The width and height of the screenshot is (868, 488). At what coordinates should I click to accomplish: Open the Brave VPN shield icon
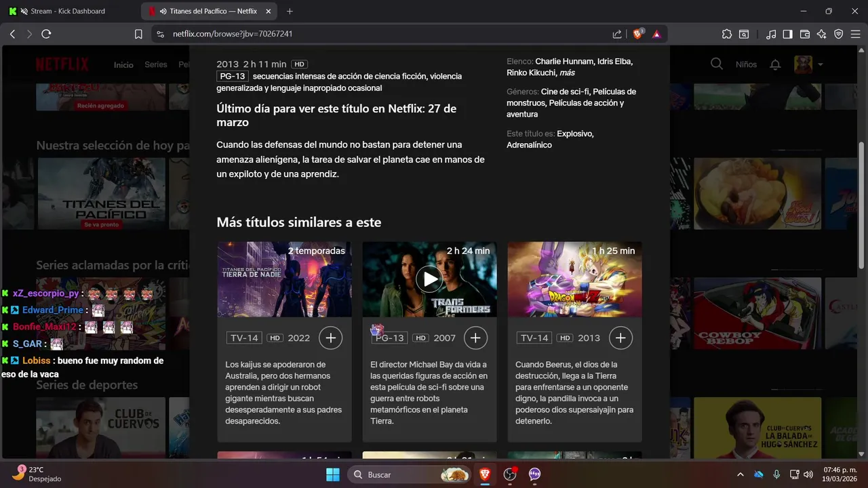coord(839,34)
